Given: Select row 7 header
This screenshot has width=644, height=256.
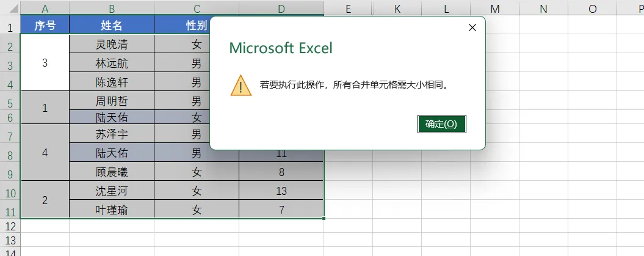Looking at the screenshot, I should [x=10, y=133].
